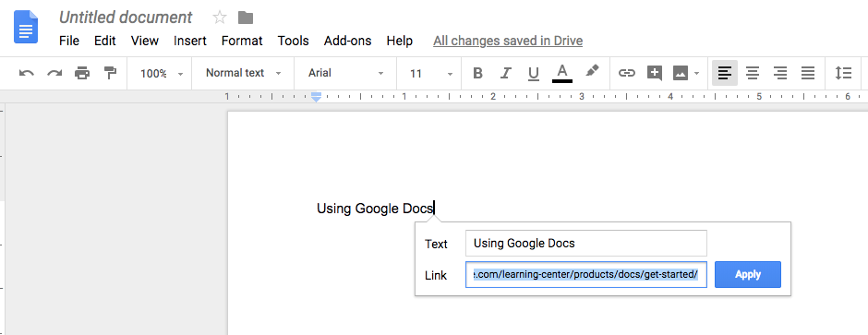Expand the insert image dropdown arrow
Viewport: 868px width, 335px height.
point(696,74)
